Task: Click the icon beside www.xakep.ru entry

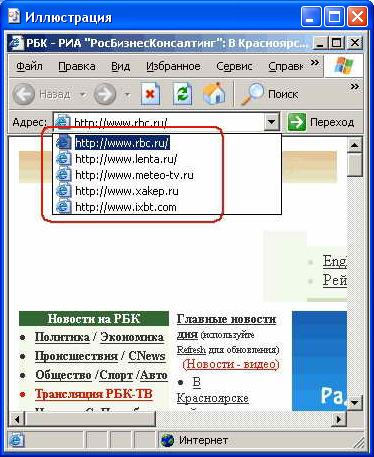Action: click(x=63, y=191)
